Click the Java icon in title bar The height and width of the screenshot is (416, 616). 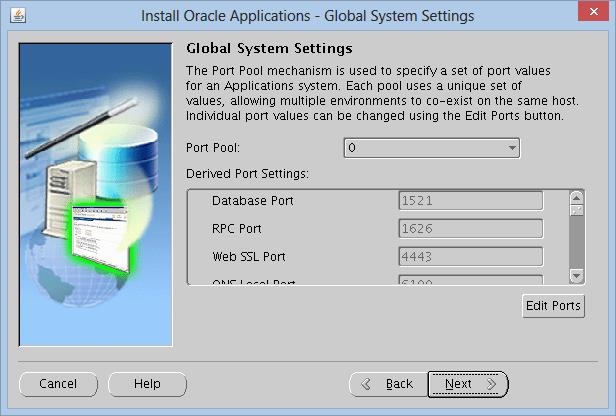click(18, 16)
